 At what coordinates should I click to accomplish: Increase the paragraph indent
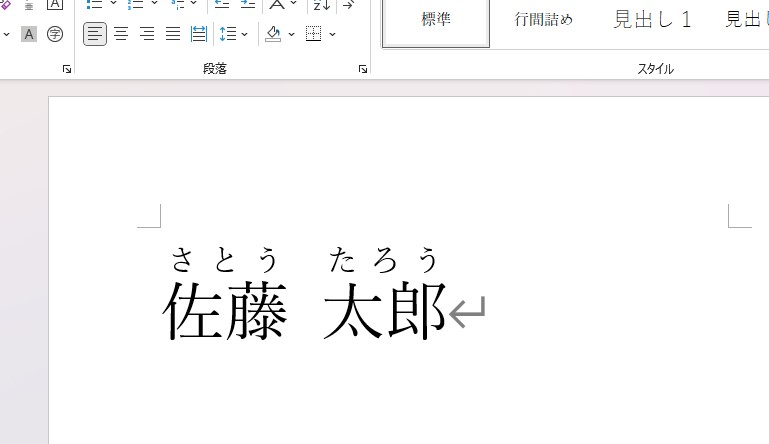[248, 4]
